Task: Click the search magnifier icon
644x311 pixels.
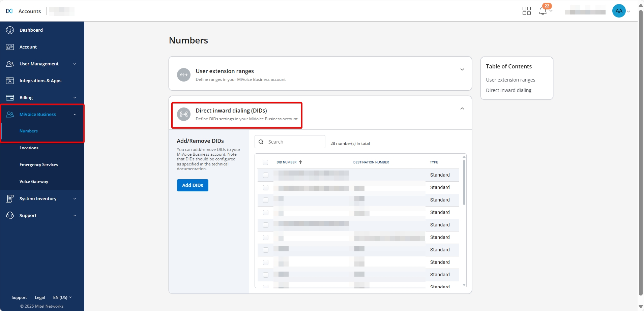Action: [261, 142]
